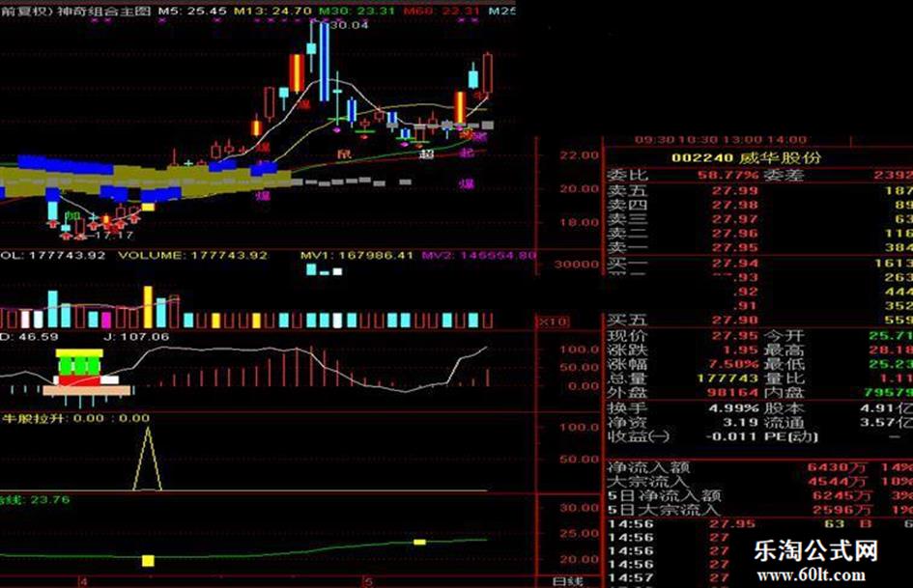This screenshot has width=913, height=588.
Task: Click the D: 46.59 indicator value
Action: click(x=29, y=337)
